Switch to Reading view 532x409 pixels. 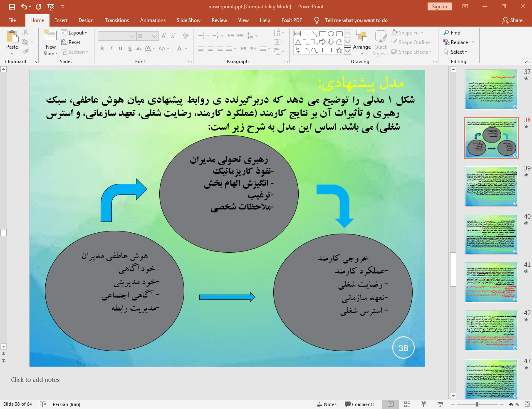[423, 404]
